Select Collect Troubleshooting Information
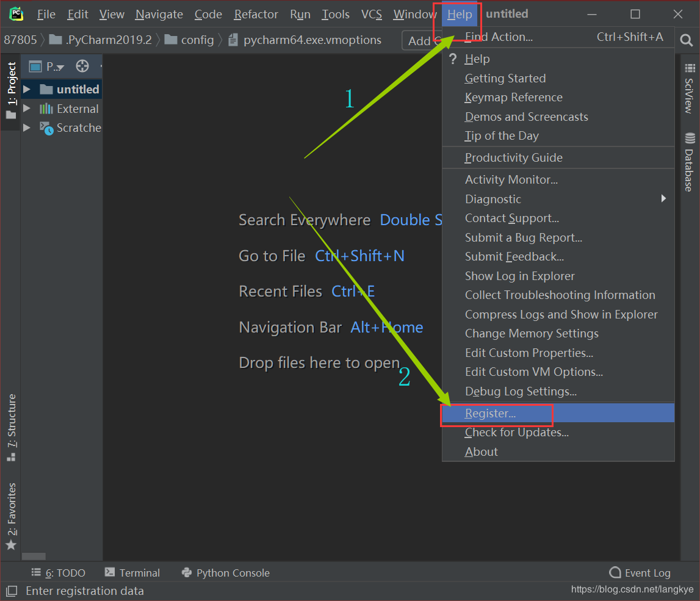 coord(558,295)
